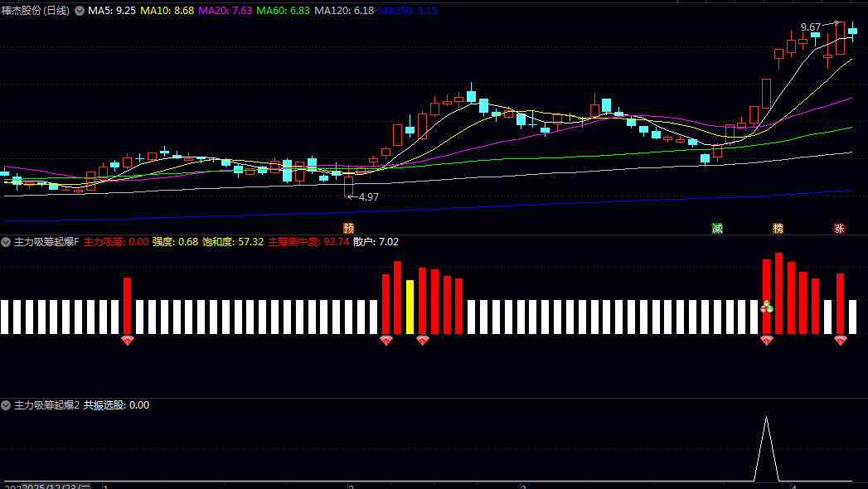Image resolution: width=868 pixels, height=489 pixels.
Task: Click the 9.67 high price label
Action: tap(811, 27)
